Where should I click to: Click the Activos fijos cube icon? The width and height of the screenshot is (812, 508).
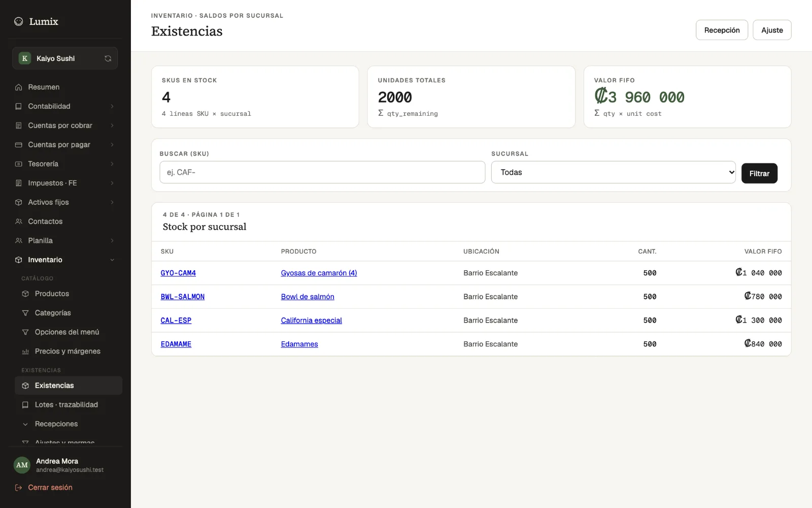pyautogui.click(x=19, y=202)
